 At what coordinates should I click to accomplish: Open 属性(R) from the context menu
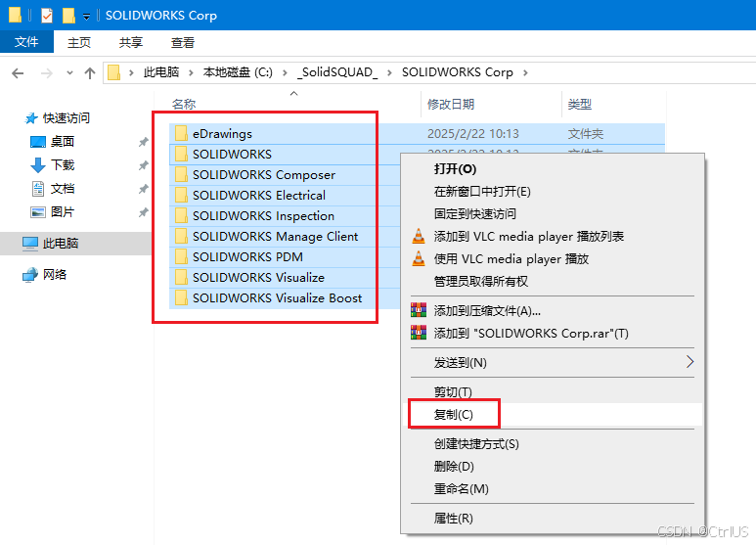(552, 518)
